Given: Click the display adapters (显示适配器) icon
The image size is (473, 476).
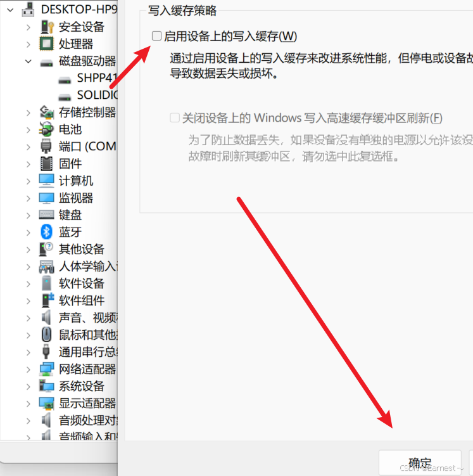Looking at the screenshot, I should tap(46, 404).
